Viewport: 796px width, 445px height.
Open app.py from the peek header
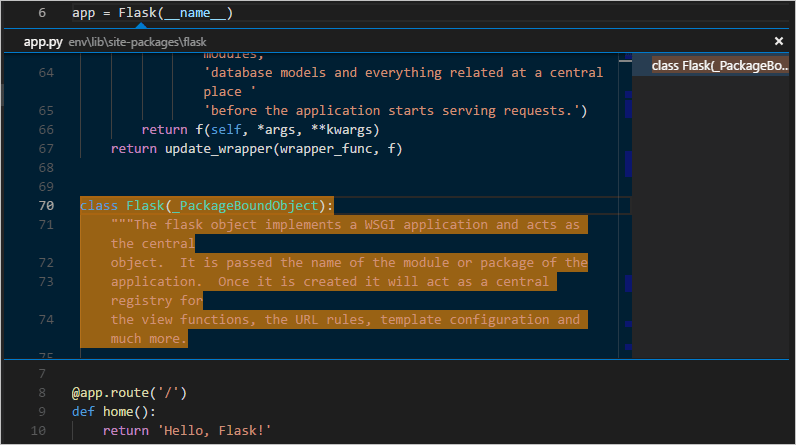coord(43,42)
